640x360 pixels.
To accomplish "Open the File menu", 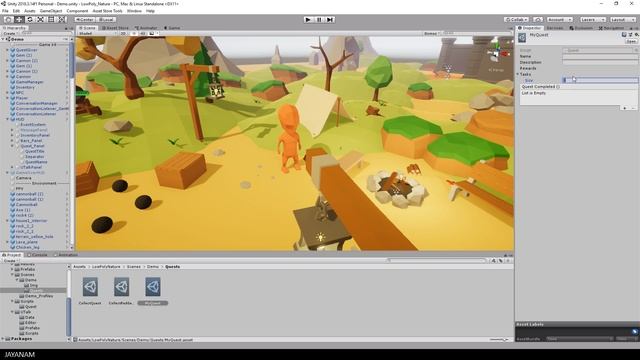I will coord(5,11).
